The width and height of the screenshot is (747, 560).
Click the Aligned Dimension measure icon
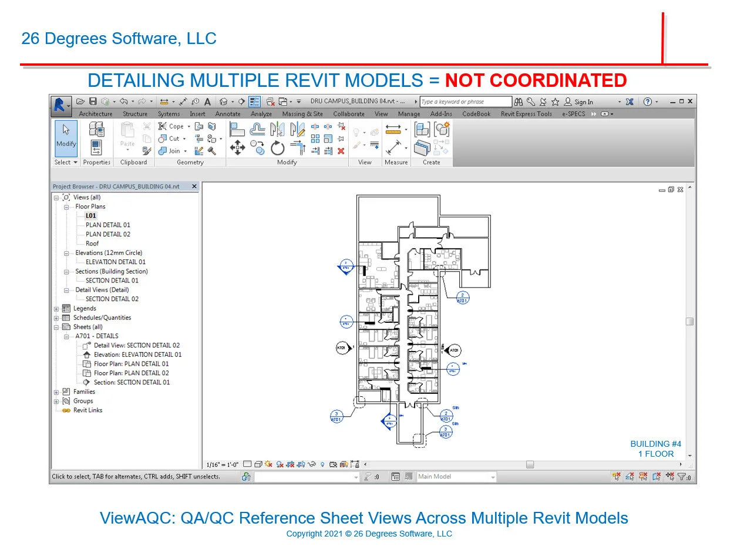point(393,129)
